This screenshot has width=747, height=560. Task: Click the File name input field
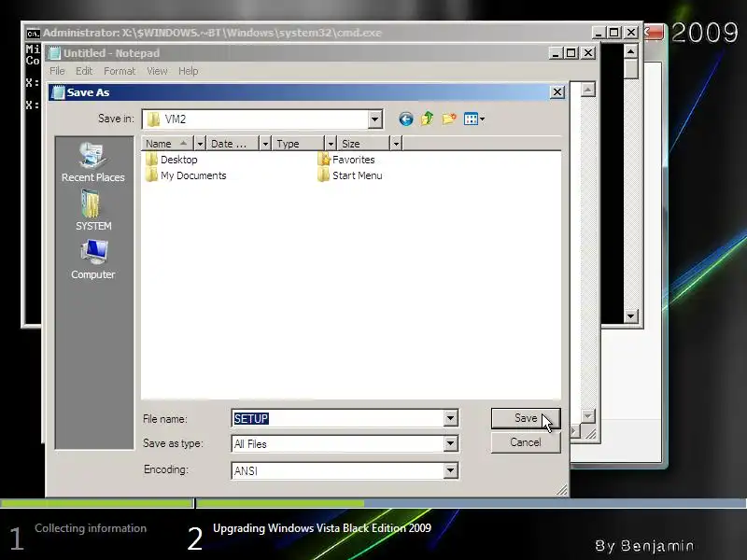coord(338,418)
